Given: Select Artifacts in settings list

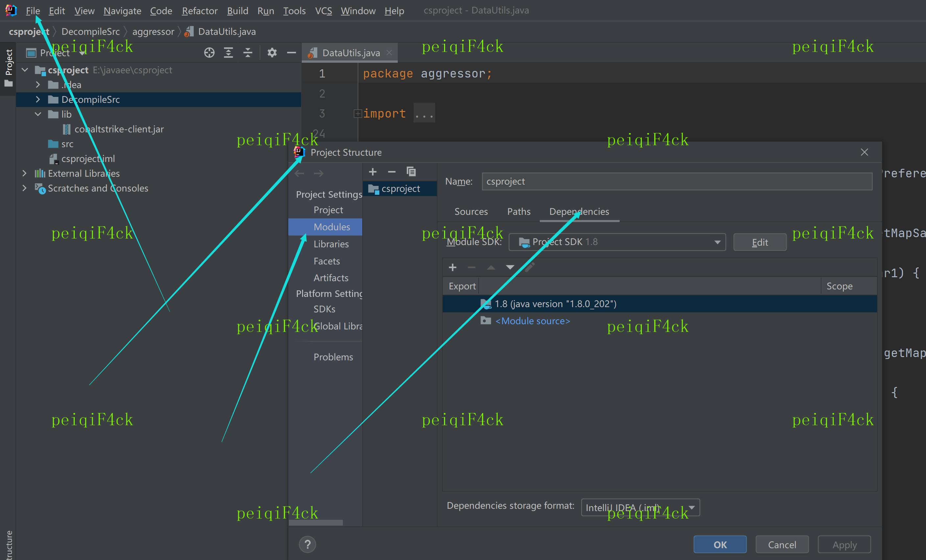Looking at the screenshot, I should pyautogui.click(x=331, y=278).
